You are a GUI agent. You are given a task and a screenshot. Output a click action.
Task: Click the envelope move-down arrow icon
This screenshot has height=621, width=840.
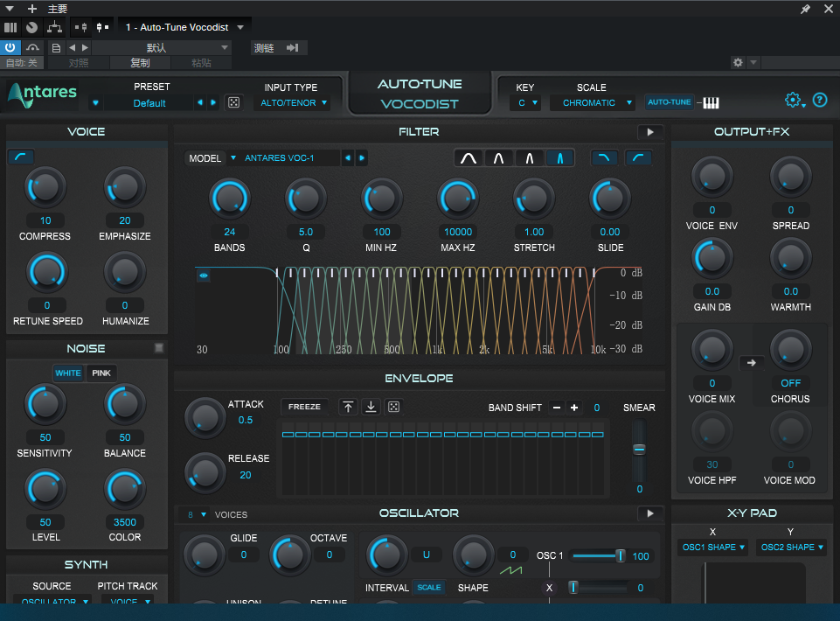[371, 407]
